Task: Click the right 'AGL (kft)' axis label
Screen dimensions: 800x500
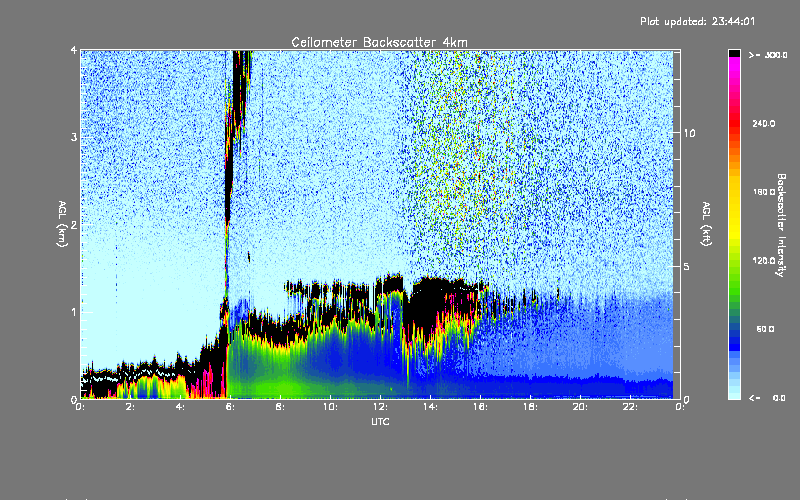Action: (706, 224)
